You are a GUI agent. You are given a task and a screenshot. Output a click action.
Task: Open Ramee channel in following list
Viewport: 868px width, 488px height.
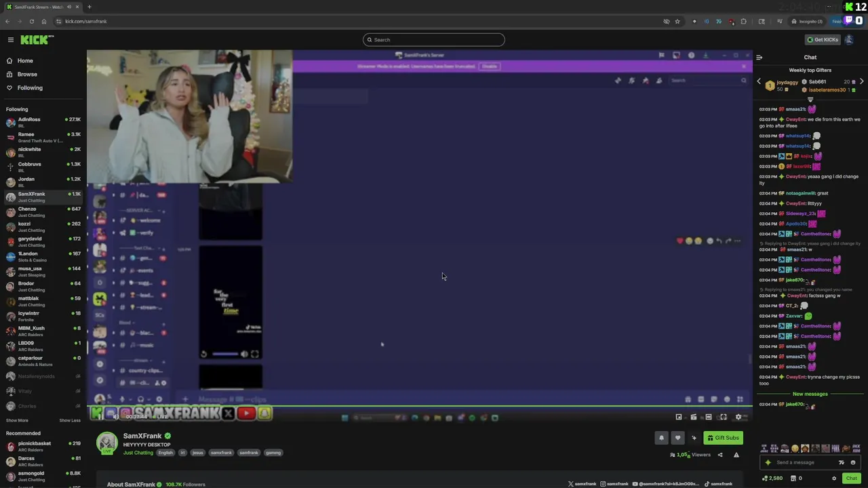click(42, 137)
